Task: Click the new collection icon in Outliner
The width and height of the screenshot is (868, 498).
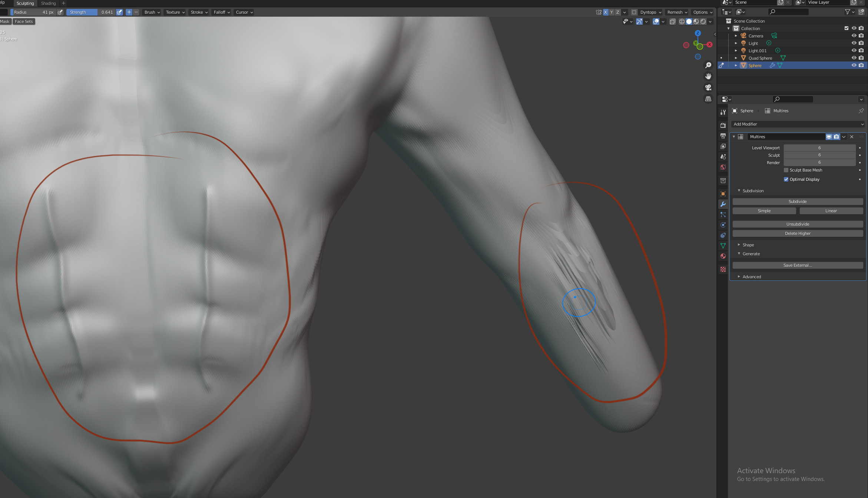Action: click(x=861, y=12)
